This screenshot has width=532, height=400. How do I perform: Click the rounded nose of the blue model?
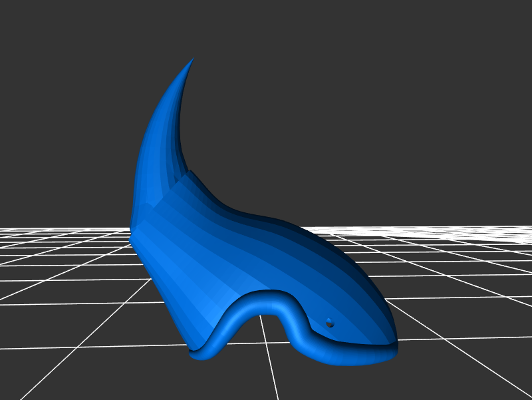pos(391,336)
